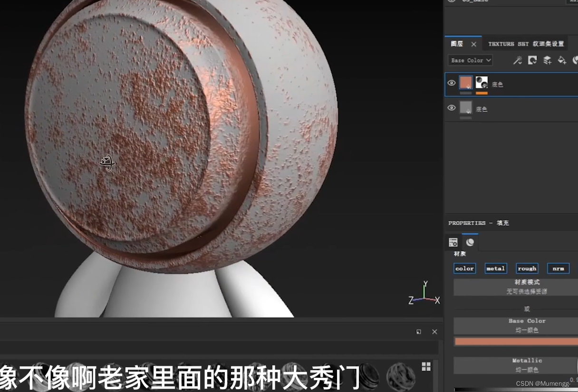Screen dimensions: 578x392
Task: Select the gray thumbnail of bottom layer
Action: [x=466, y=107]
